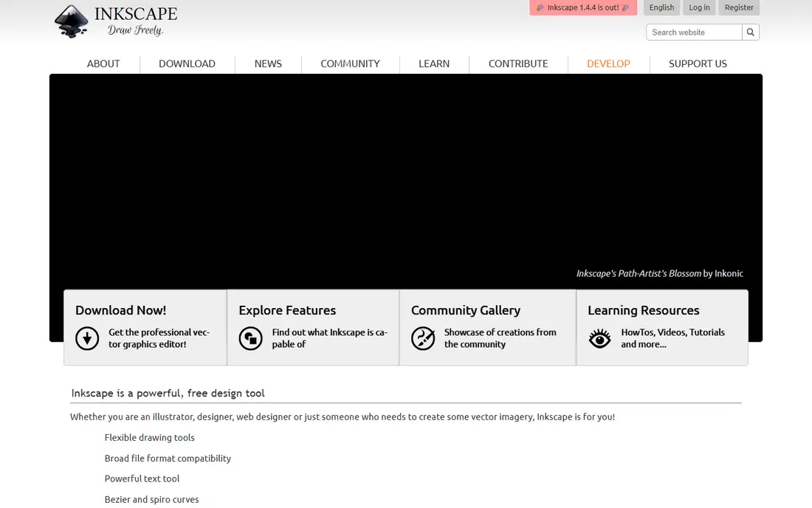The height and width of the screenshot is (508, 812).
Task: Click the Community Gallery brush icon
Action: [423, 338]
